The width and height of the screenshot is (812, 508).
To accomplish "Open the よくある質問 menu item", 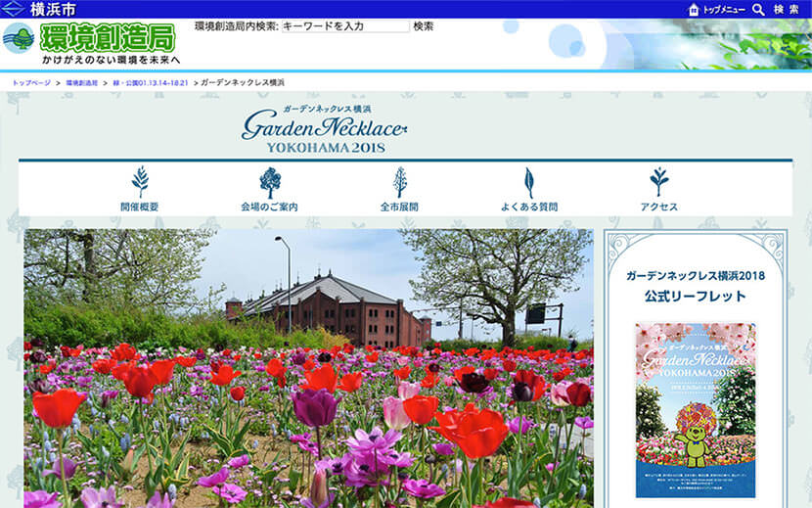I will click(x=529, y=207).
